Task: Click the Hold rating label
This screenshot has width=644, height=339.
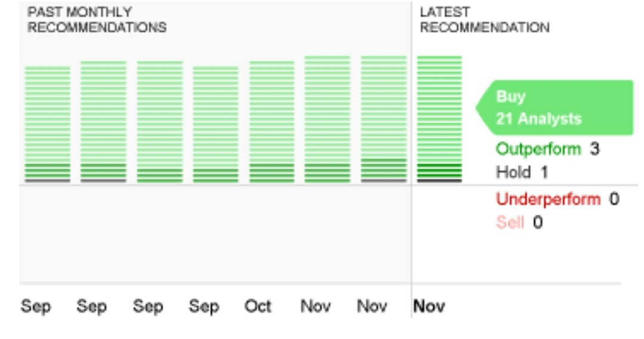Action: click(513, 172)
